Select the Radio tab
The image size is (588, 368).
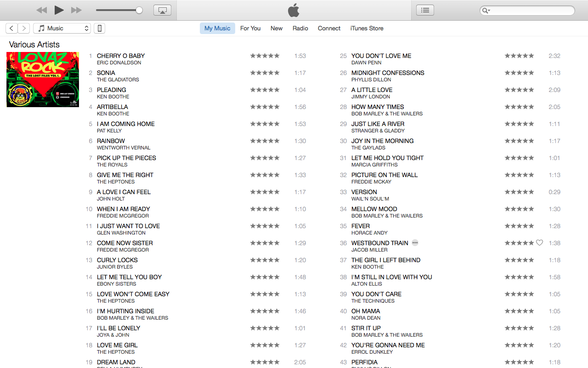tap(300, 29)
